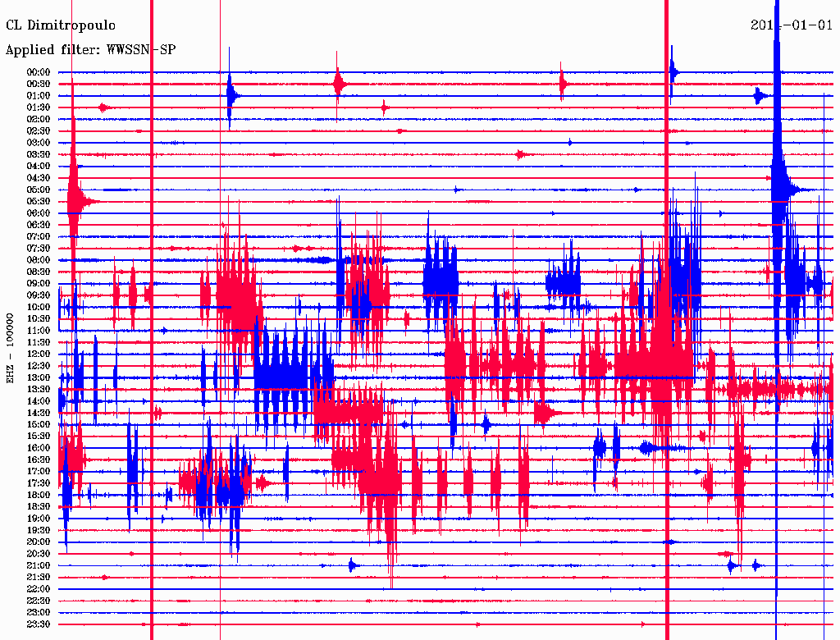
Task: Select the 00:00 time row label
Action: (39, 72)
